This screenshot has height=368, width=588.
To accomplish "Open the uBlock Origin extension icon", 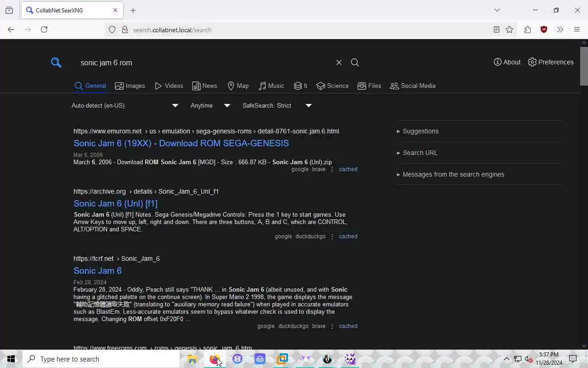I will click(544, 29).
